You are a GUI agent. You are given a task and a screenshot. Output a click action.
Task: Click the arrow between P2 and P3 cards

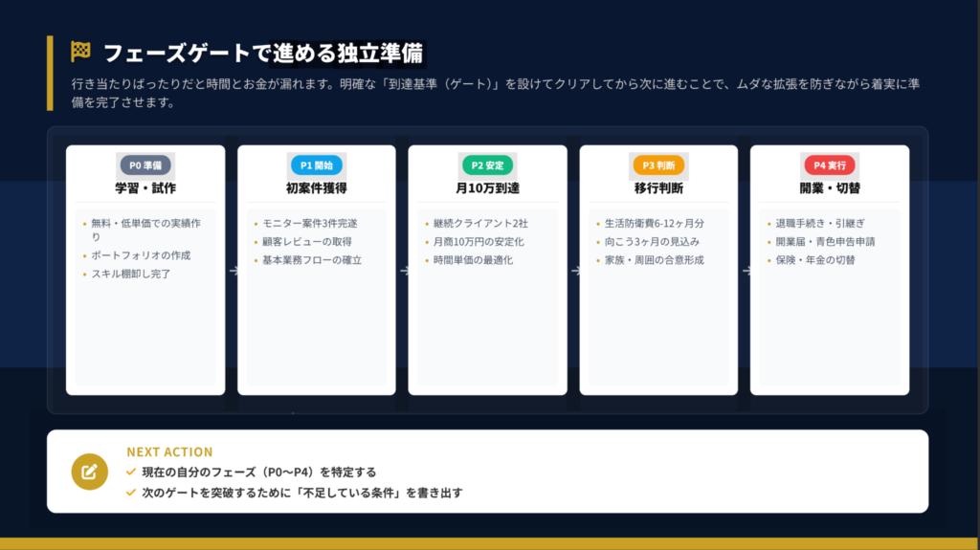pos(573,271)
